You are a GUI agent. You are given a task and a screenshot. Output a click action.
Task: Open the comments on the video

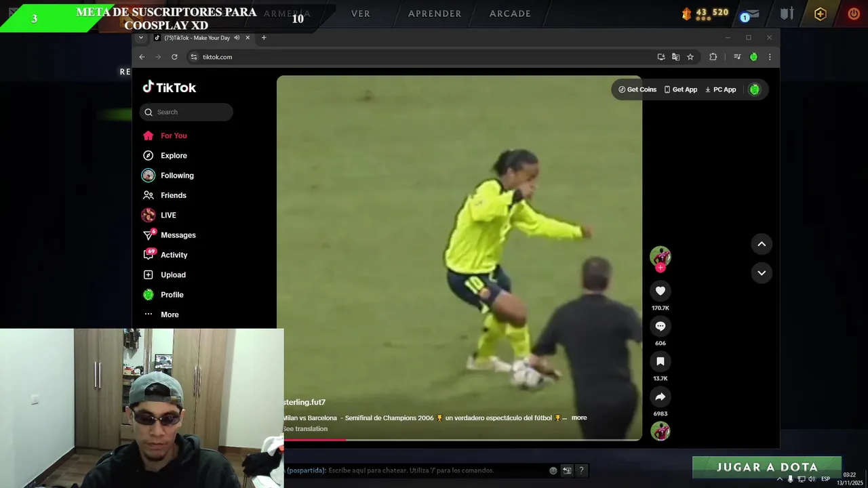click(x=660, y=326)
